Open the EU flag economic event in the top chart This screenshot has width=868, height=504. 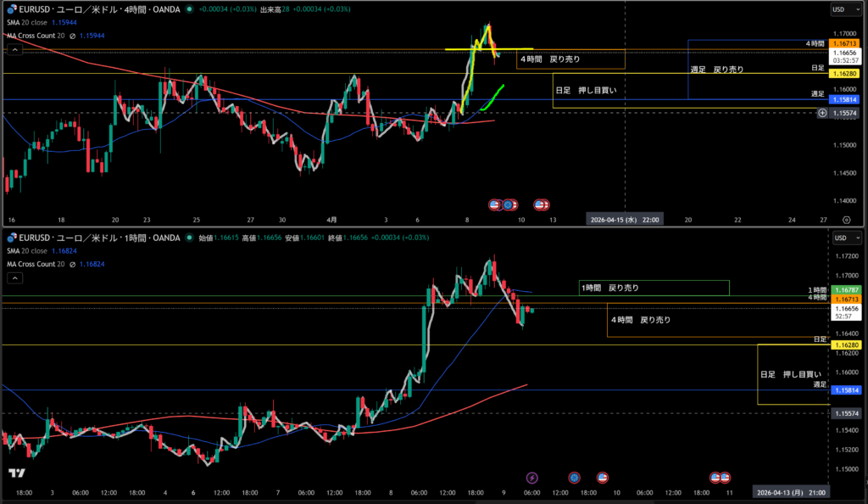tap(508, 204)
